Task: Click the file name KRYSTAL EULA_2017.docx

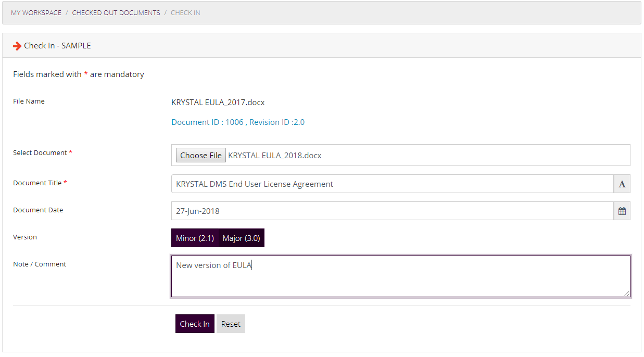Action: pyautogui.click(x=218, y=103)
